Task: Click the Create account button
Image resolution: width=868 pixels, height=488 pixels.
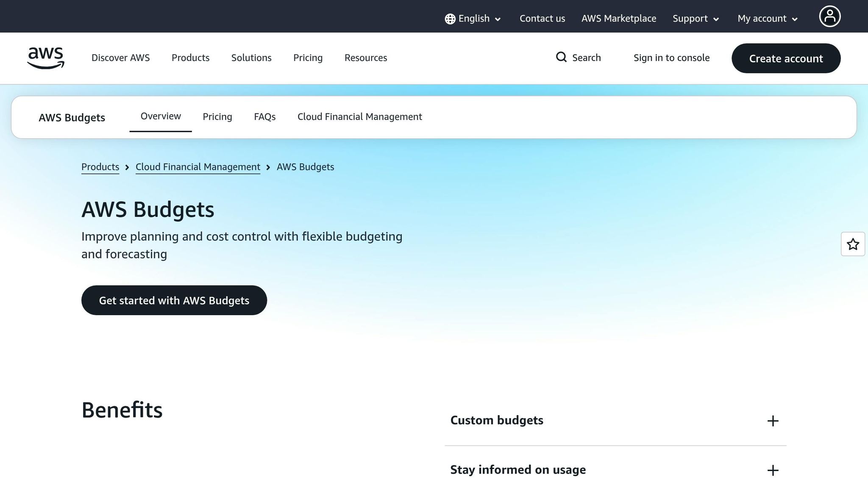Action: click(x=786, y=58)
